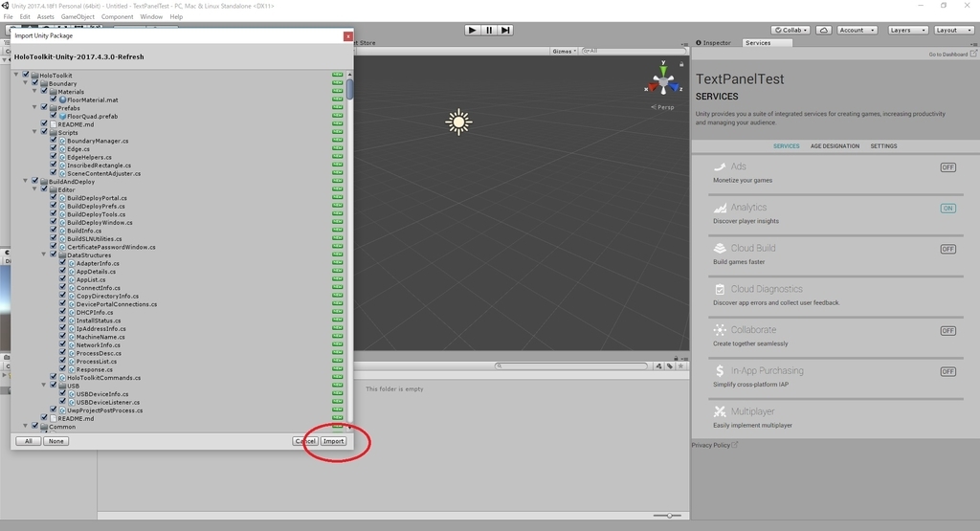Click the Go to Dashboard external icon
This screenshot has height=531, width=980.
pos(973,54)
